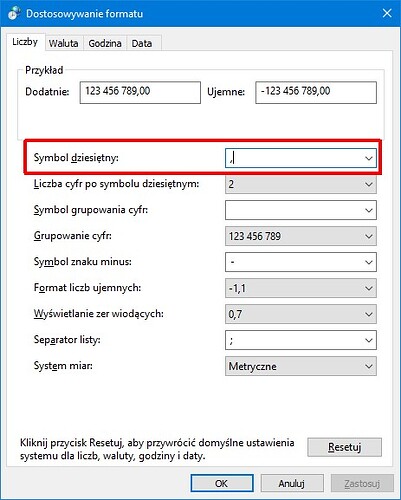Viewport: 401px width, 500px height.
Task: Click the Wyświetlanie zer wiodących label
Action: 99,314
